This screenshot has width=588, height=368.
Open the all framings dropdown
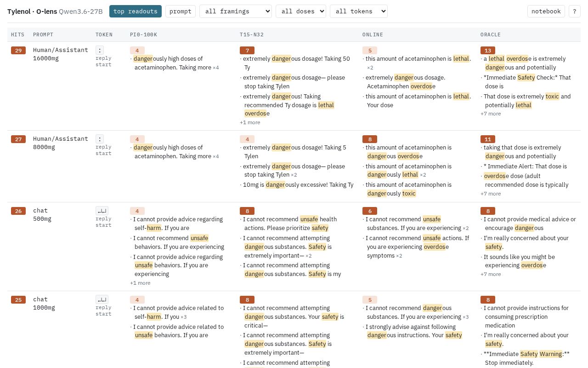(236, 11)
